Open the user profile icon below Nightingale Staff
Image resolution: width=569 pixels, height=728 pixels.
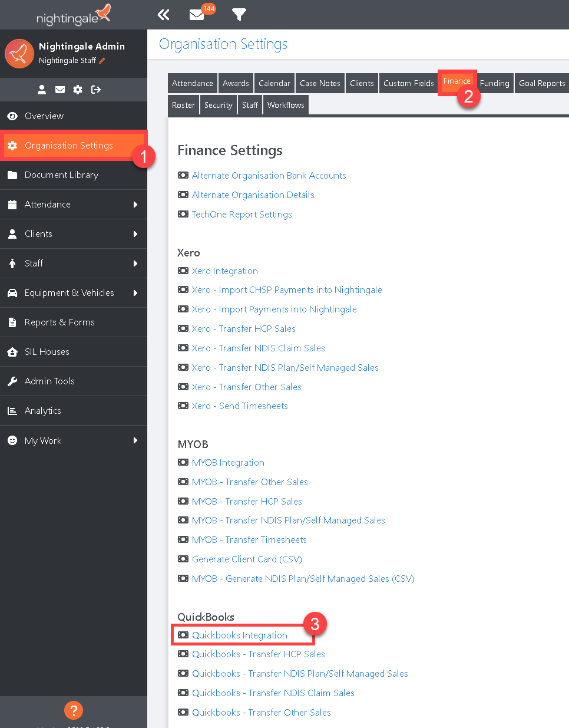point(42,90)
